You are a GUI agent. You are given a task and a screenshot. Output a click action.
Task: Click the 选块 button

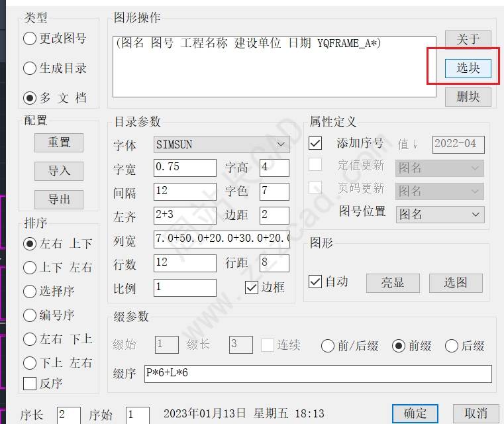(468, 68)
